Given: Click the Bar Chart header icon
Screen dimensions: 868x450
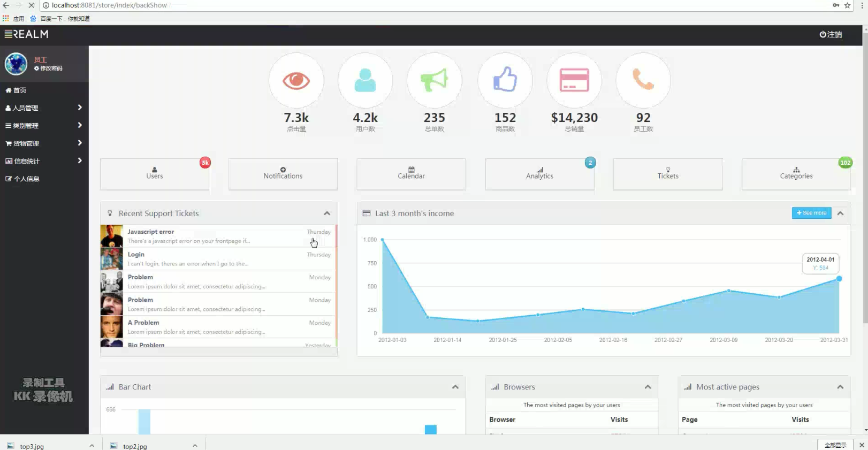Looking at the screenshot, I should click(110, 387).
